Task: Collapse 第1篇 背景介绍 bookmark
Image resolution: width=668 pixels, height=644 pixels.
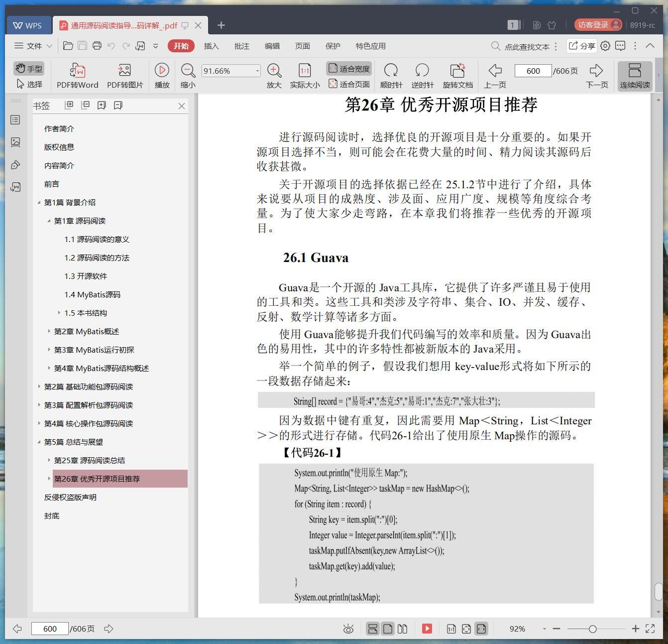Action: coord(39,202)
